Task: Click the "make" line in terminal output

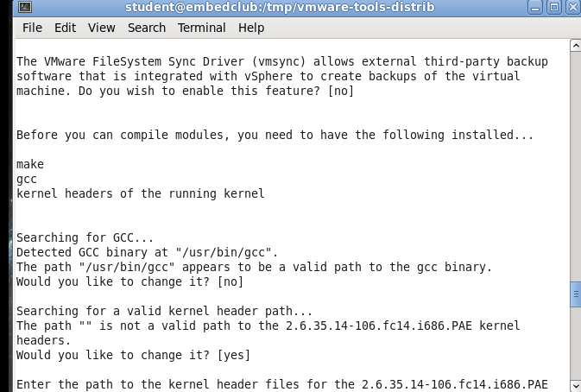Action: click(30, 164)
